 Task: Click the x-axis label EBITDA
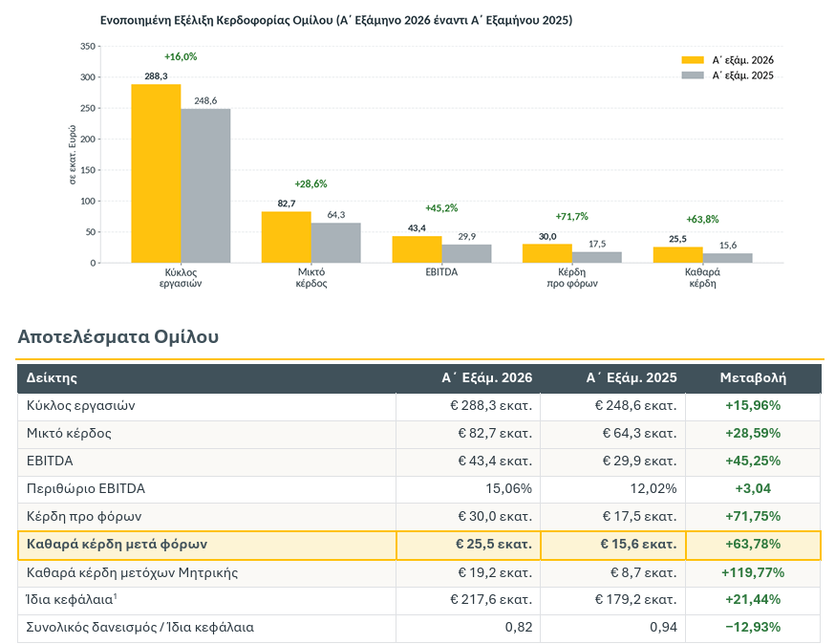(441, 271)
